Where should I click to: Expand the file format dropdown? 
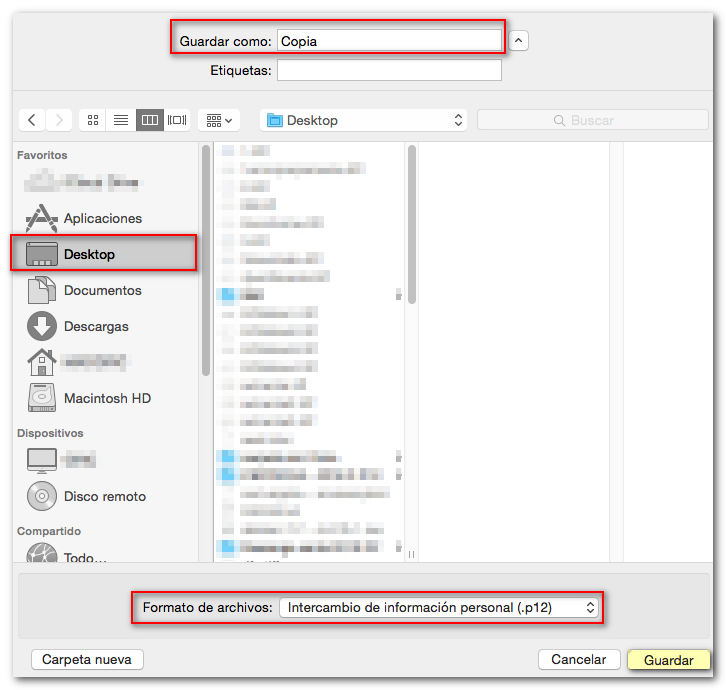click(x=439, y=607)
